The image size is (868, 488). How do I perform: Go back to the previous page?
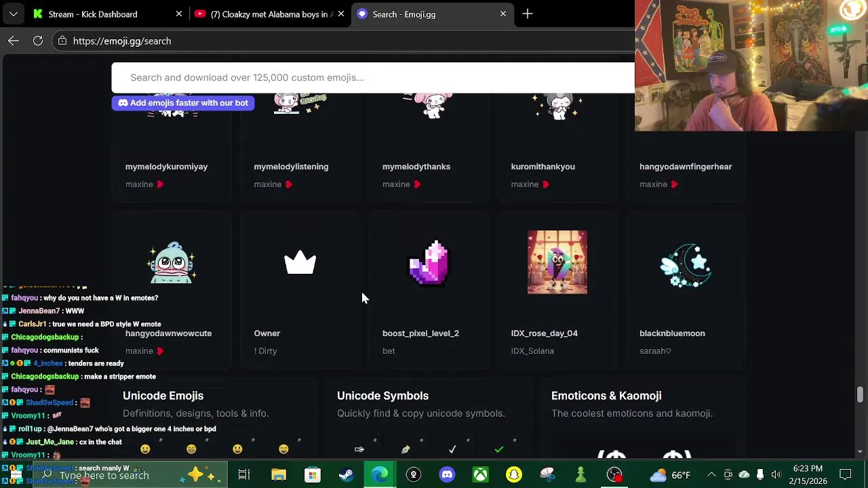point(14,41)
